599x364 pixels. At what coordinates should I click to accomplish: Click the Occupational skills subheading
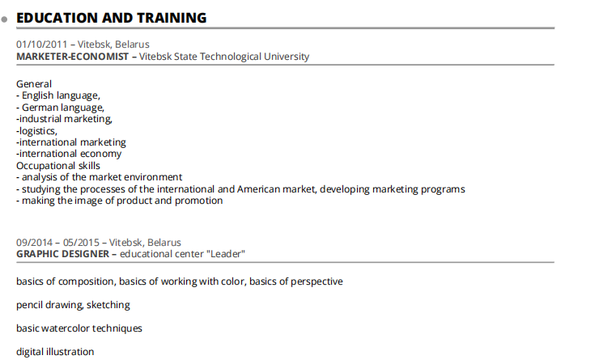(58, 165)
